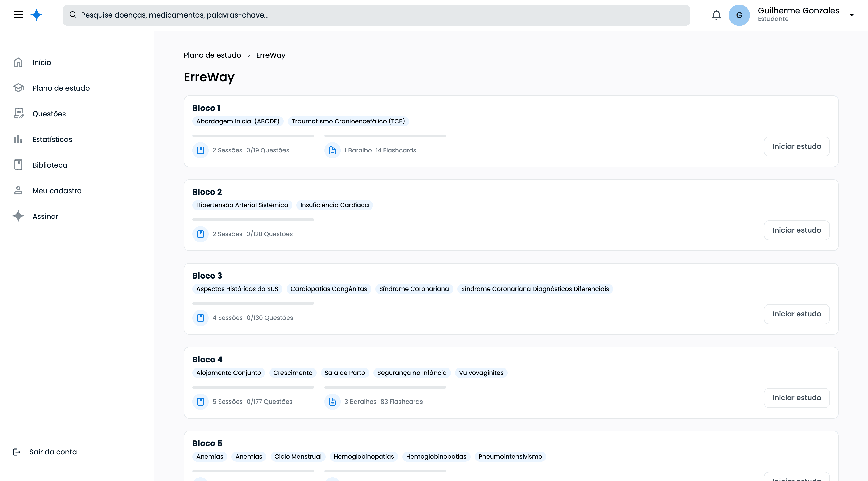868x481 pixels.
Task: Click Bloco 2 questions progress bar
Action: click(253, 220)
